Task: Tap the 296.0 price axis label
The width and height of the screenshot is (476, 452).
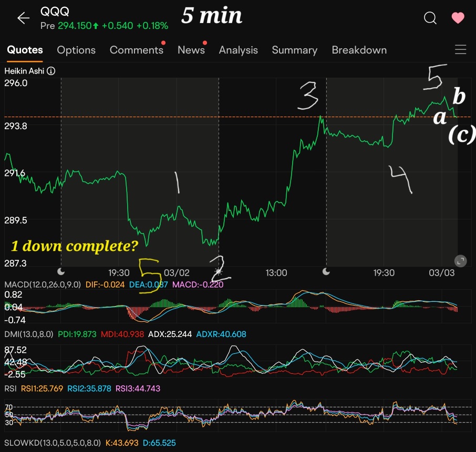Action: (x=16, y=83)
